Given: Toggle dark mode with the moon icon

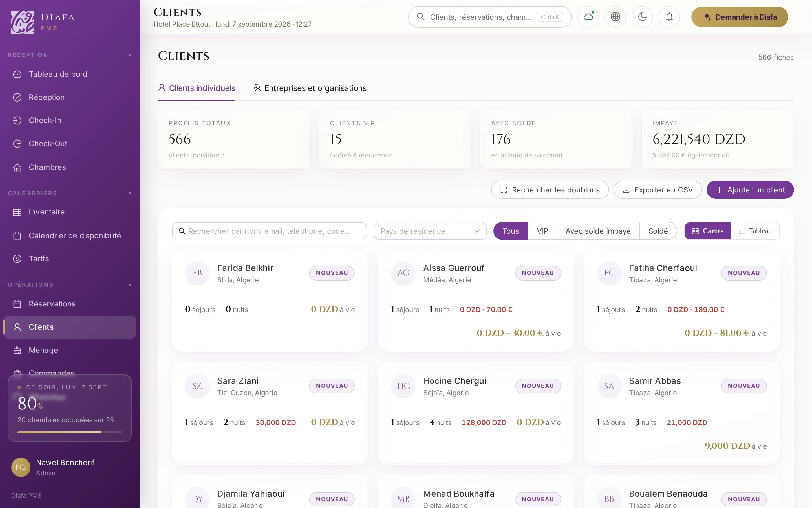Looking at the screenshot, I should 642,17.
